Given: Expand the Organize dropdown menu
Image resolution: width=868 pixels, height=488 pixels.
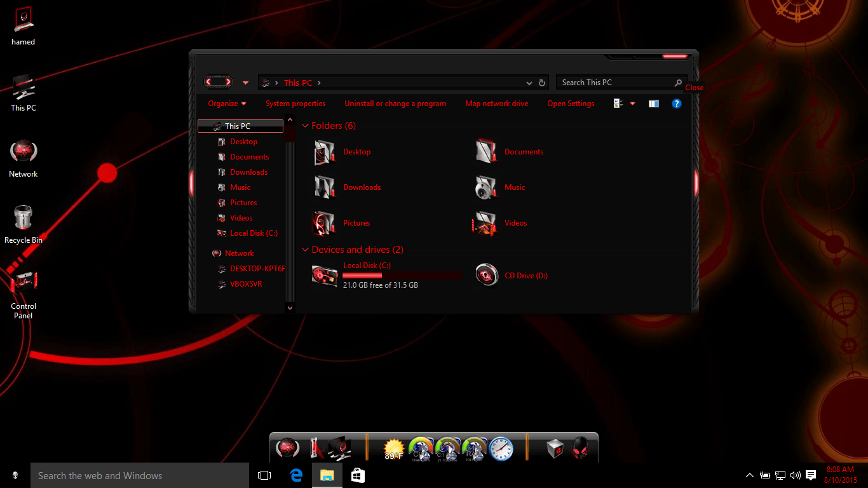Looking at the screenshot, I should click(x=226, y=104).
